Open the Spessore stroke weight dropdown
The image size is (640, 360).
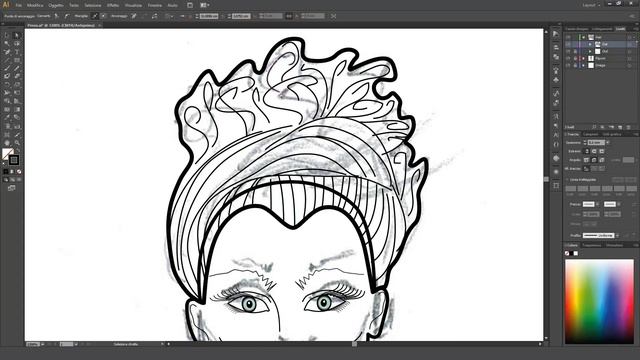pyautogui.click(x=608, y=142)
